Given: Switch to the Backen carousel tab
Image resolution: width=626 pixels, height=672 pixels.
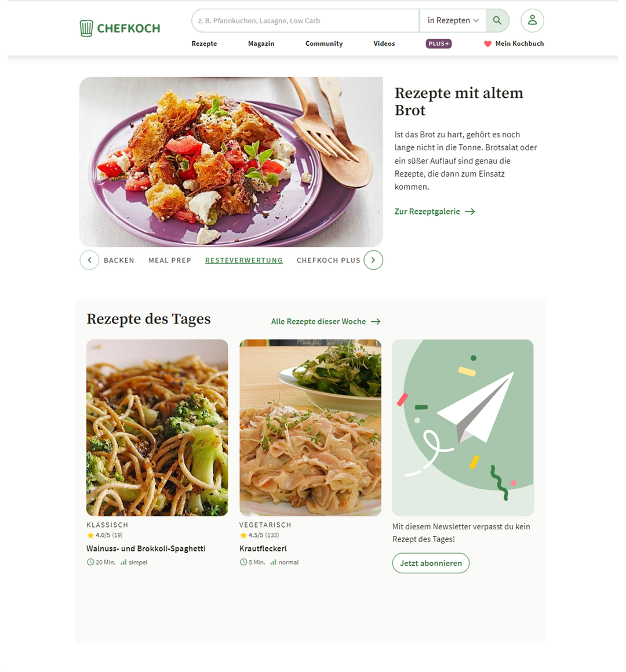Looking at the screenshot, I should tap(119, 260).
